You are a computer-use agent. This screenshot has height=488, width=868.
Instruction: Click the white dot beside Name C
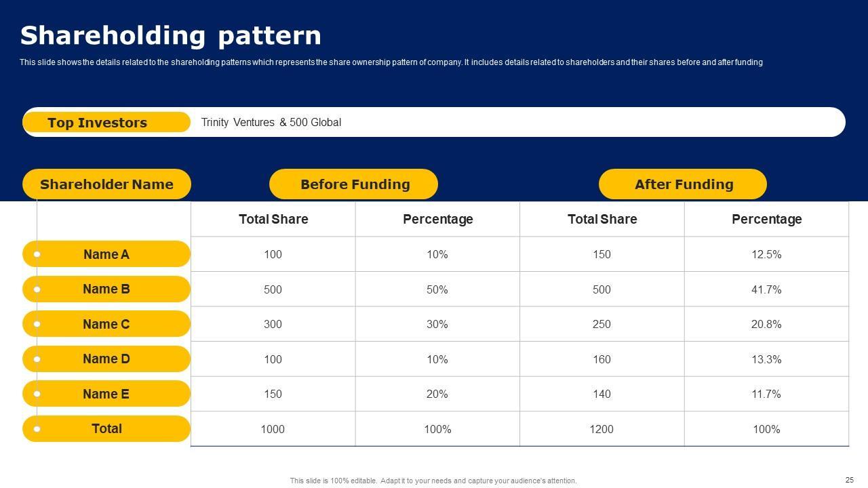pyautogui.click(x=37, y=324)
